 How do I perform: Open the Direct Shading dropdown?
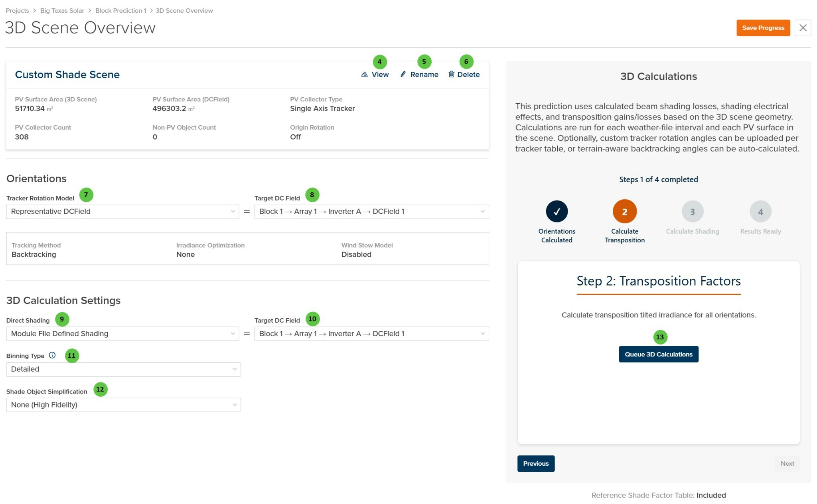[x=122, y=334]
